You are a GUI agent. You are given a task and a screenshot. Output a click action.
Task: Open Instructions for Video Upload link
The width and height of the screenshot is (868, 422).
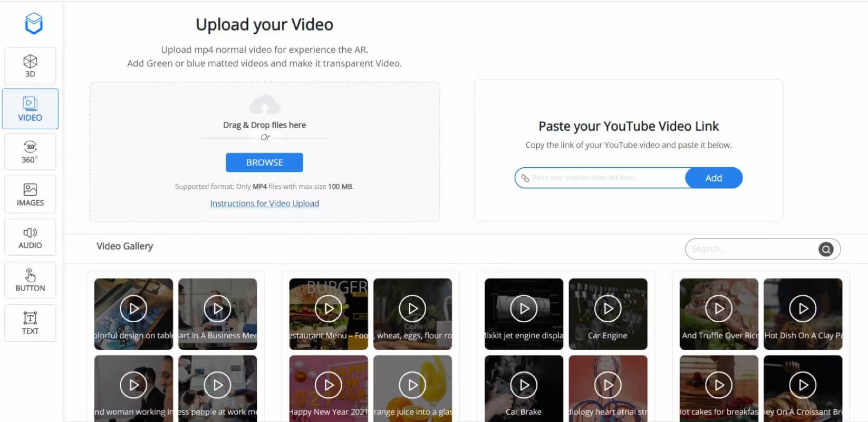(x=265, y=203)
